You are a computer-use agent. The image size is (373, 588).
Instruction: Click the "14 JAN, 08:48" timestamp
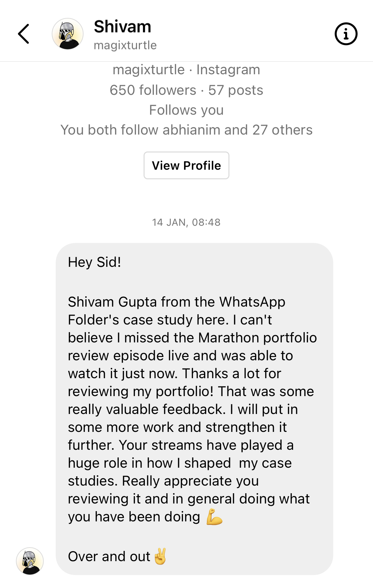[186, 222]
